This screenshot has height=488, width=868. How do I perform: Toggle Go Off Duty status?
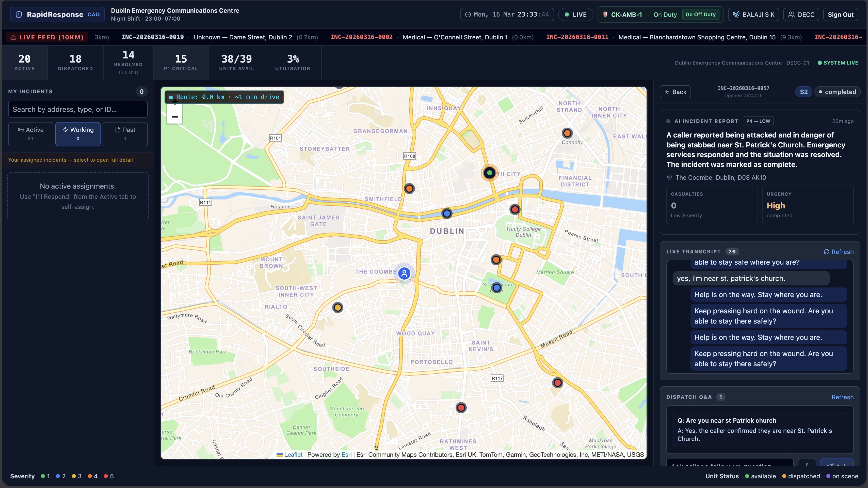coord(700,14)
